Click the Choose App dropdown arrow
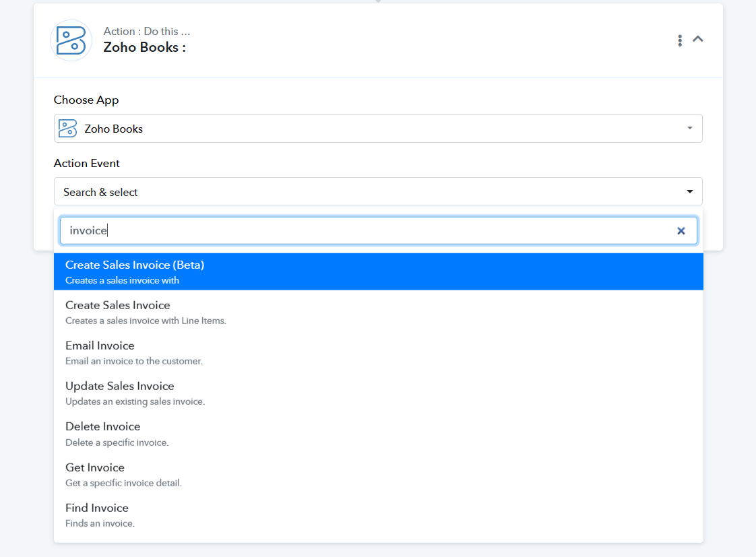Viewport: 756px width, 557px height. (689, 128)
